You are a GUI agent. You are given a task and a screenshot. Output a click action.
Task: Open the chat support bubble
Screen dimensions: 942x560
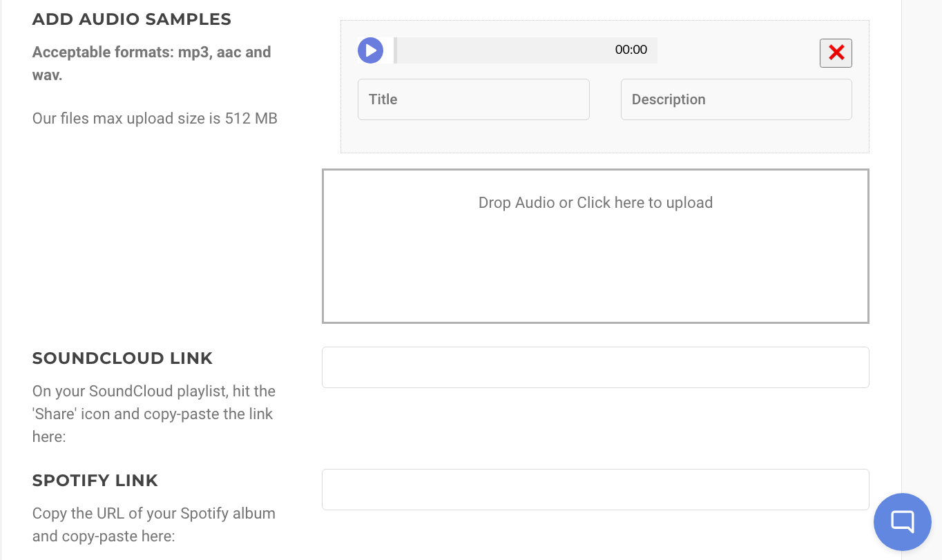click(x=902, y=521)
